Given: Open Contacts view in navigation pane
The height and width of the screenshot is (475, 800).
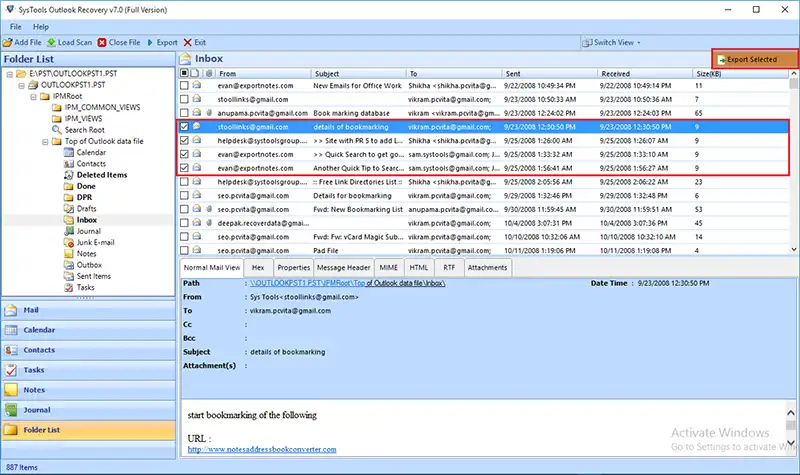Looking at the screenshot, I should [x=88, y=350].
